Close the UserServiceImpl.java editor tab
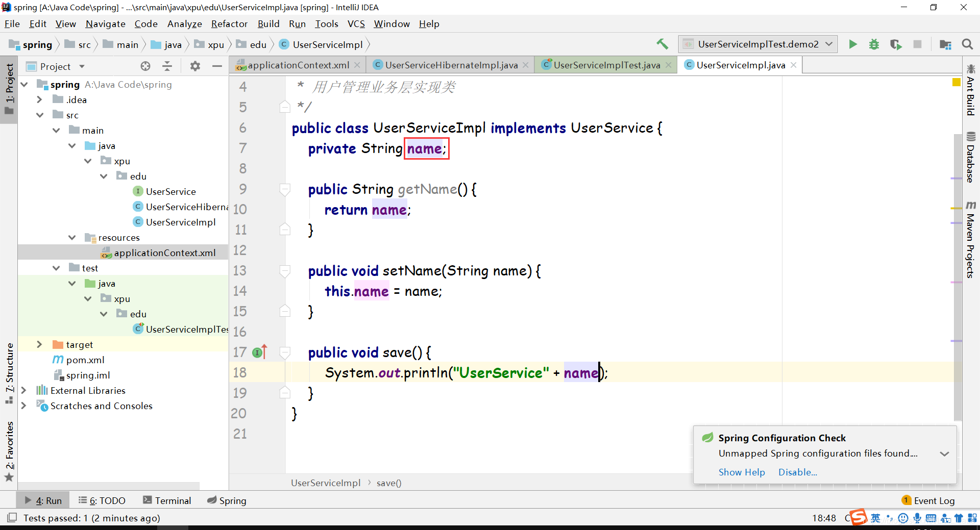The height and width of the screenshot is (530, 980). [x=794, y=65]
